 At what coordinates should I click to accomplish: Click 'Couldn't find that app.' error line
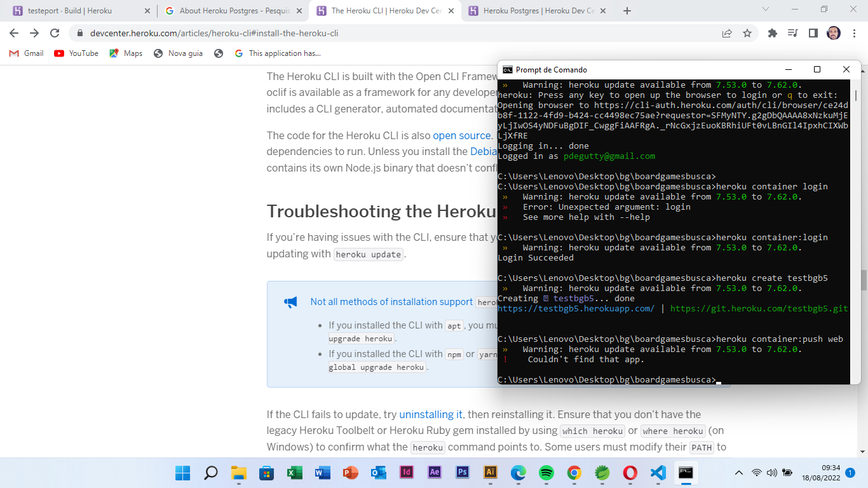pos(586,360)
